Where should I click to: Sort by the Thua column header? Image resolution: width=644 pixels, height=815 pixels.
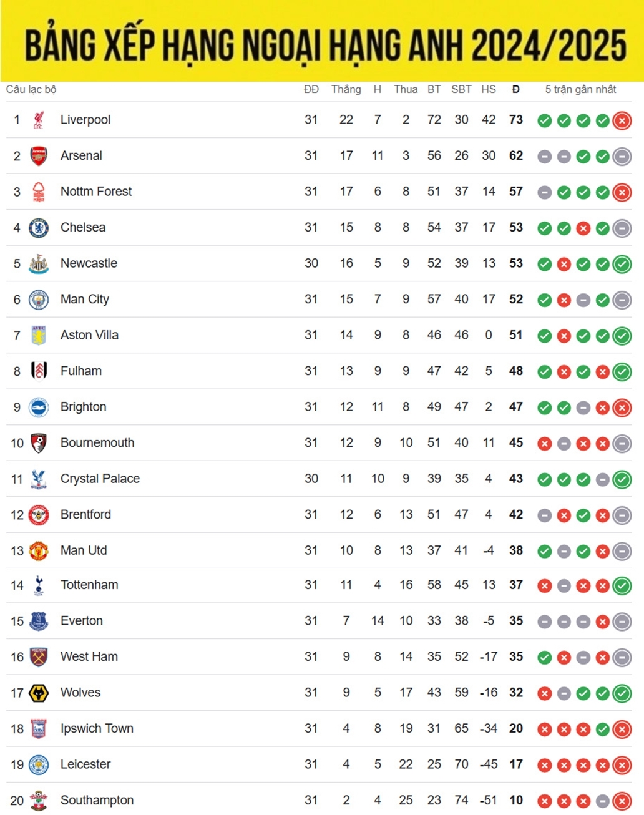pyautogui.click(x=406, y=89)
